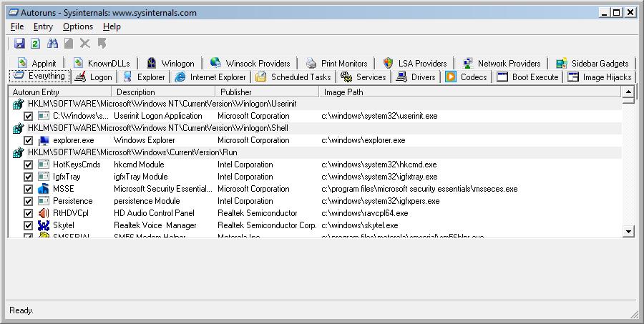The image size is (644, 324).
Task: Switch to the KnownDLLs tab
Action: point(101,63)
